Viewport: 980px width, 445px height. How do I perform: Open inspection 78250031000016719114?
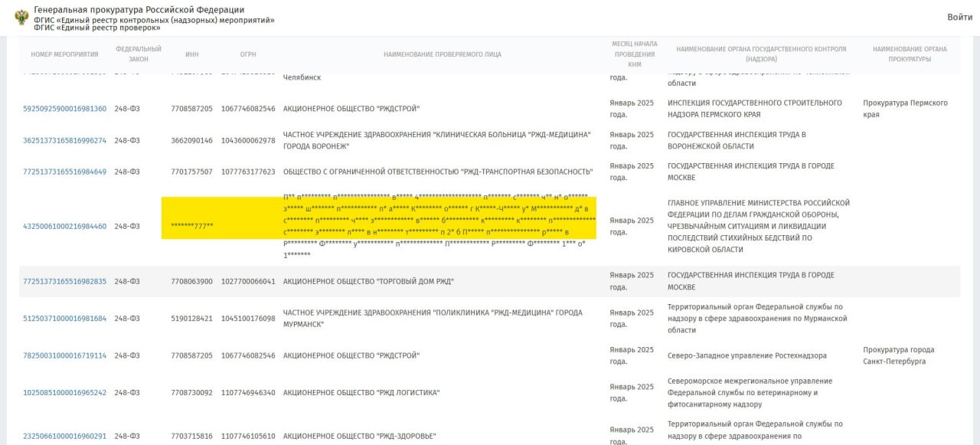(64, 355)
